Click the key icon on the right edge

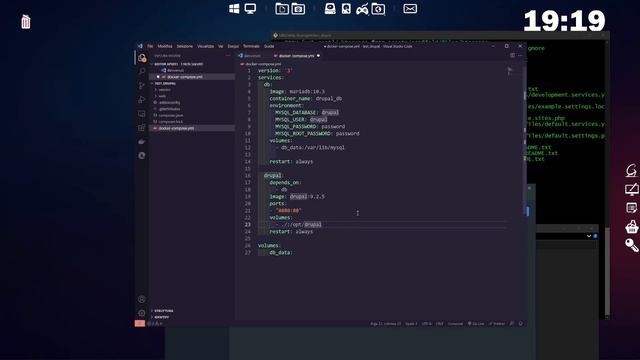[x=632, y=245]
